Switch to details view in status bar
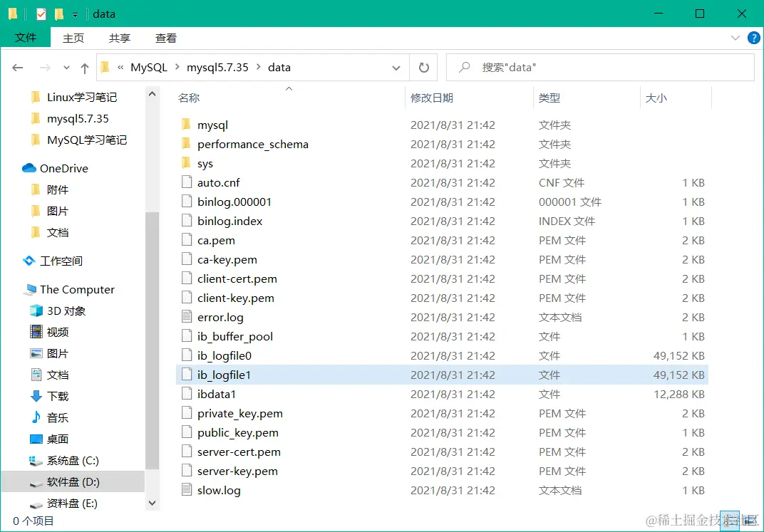 (729, 521)
